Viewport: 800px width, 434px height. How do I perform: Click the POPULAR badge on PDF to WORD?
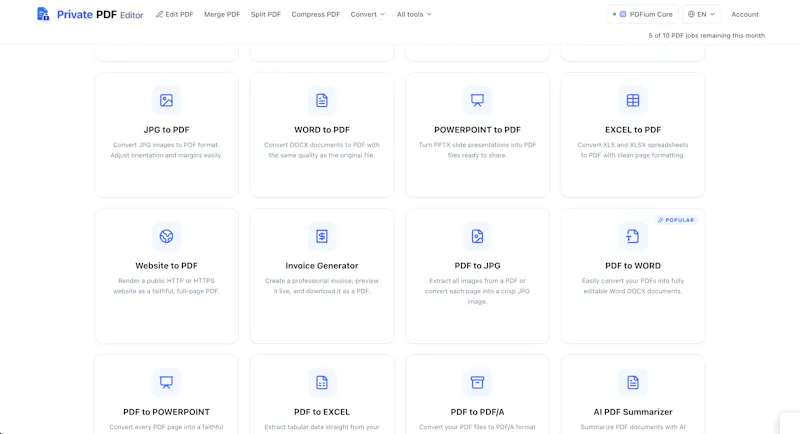coord(676,220)
